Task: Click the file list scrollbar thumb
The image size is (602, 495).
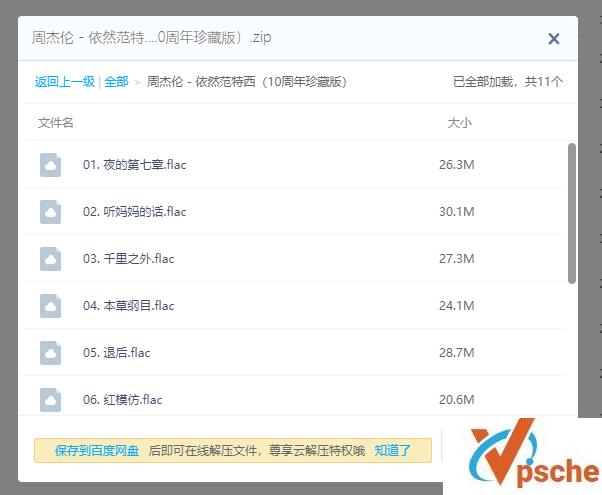Action: pyautogui.click(x=572, y=214)
